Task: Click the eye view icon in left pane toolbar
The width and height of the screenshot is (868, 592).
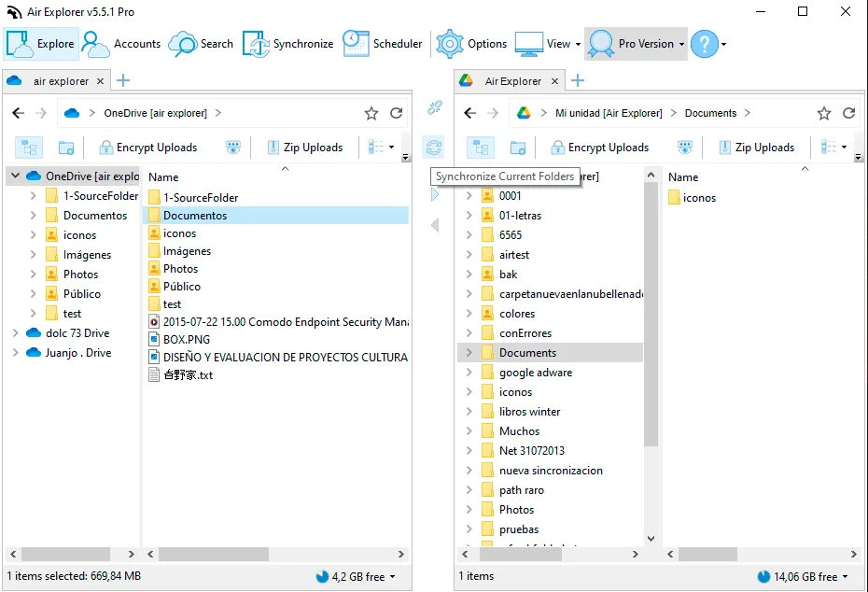Action: pos(233,148)
